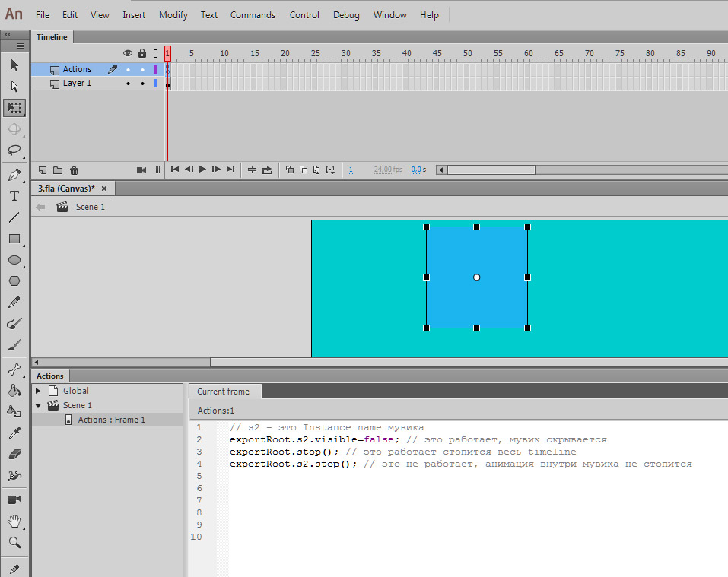The image size is (728, 577).
Task: Select the Brush tool
Action: tap(14, 345)
